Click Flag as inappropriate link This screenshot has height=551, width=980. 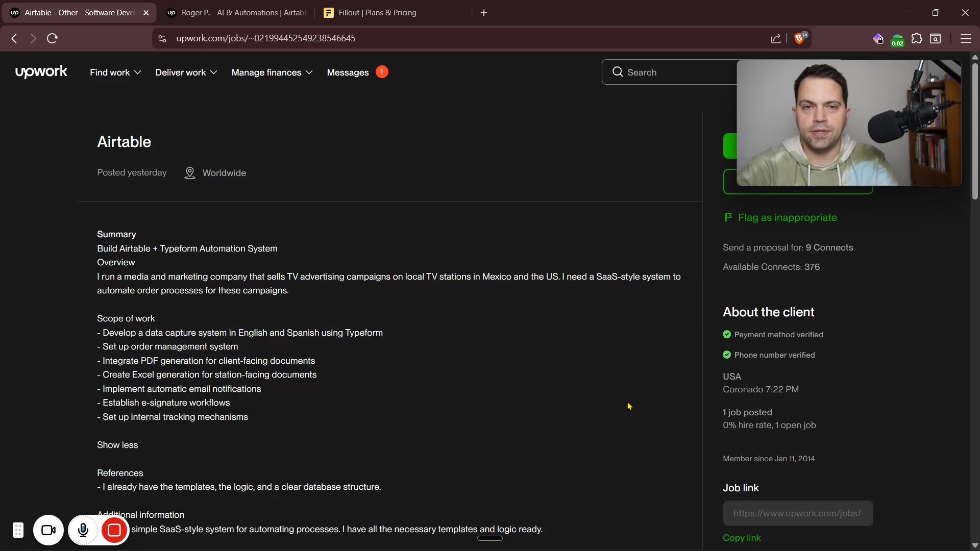click(x=787, y=217)
